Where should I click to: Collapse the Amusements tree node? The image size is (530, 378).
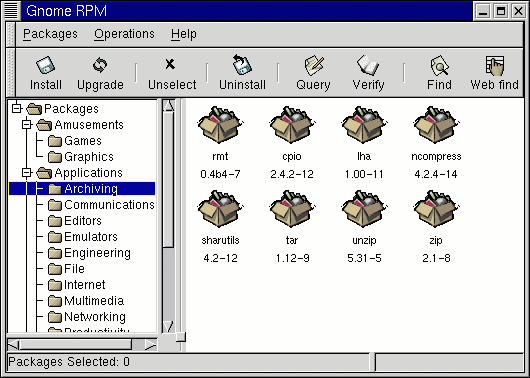point(27,125)
